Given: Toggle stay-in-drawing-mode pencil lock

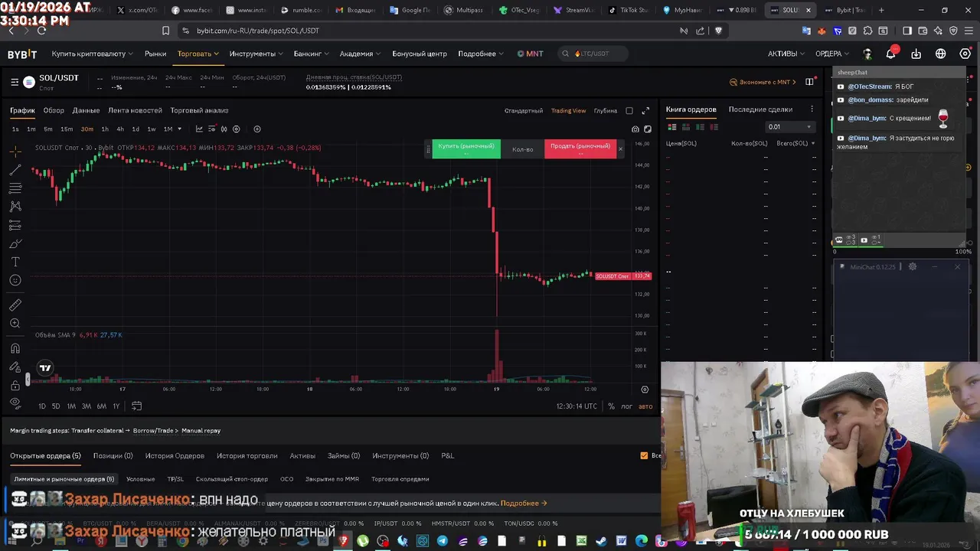Looking at the screenshot, I should [15, 367].
